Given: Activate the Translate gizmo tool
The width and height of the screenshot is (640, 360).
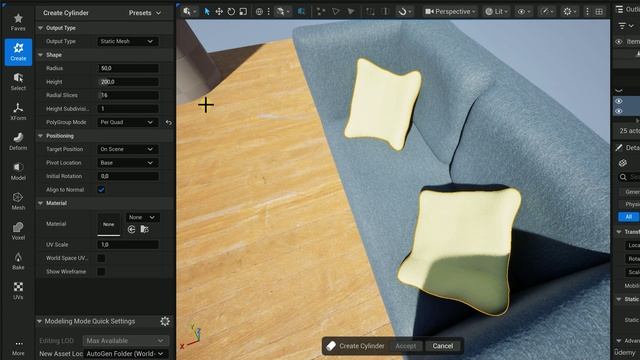Looking at the screenshot, I should pos(219,12).
